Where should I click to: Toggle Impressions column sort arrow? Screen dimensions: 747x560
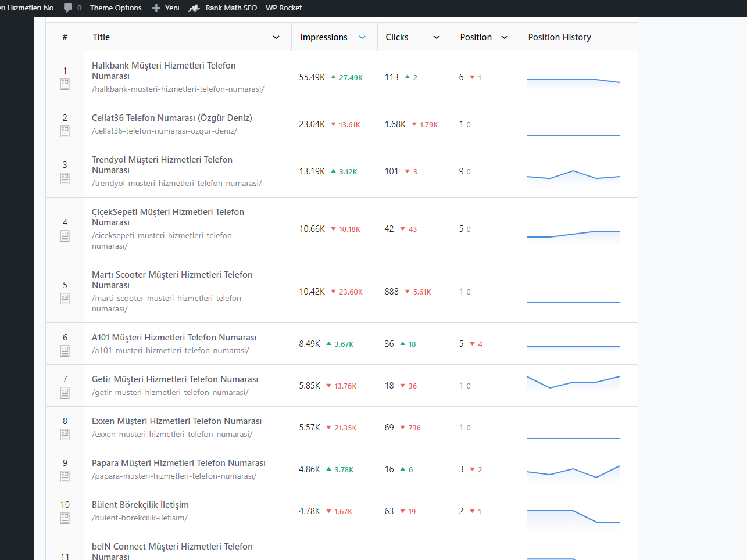coord(362,37)
